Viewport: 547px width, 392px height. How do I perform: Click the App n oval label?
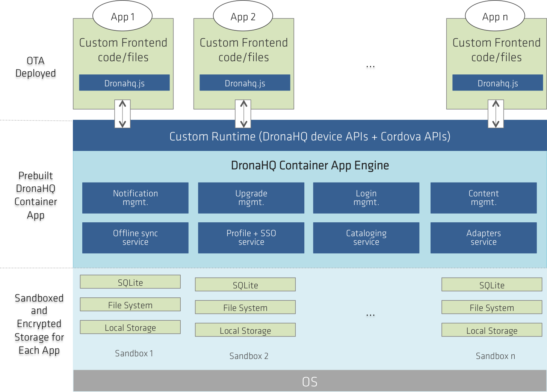[495, 16]
